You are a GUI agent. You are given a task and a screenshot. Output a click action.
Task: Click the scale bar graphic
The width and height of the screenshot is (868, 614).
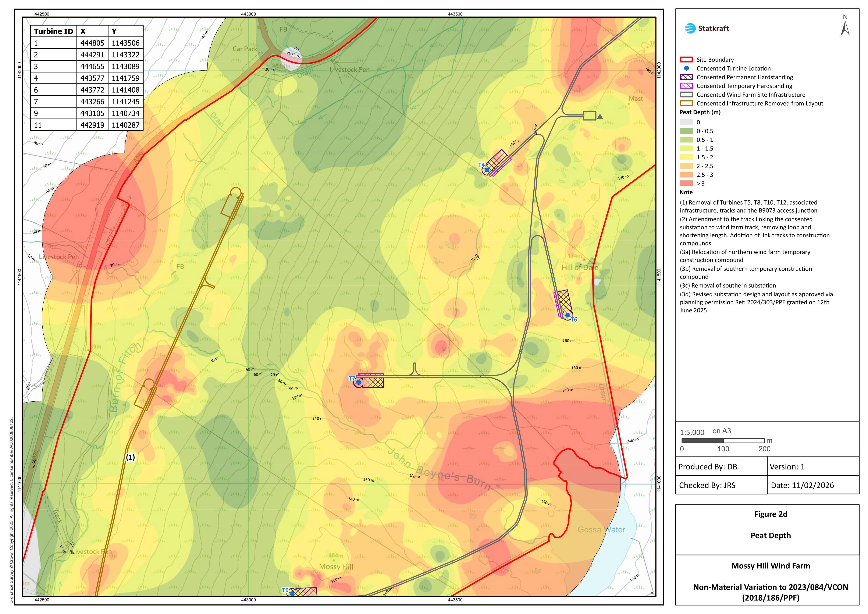(723, 440)
